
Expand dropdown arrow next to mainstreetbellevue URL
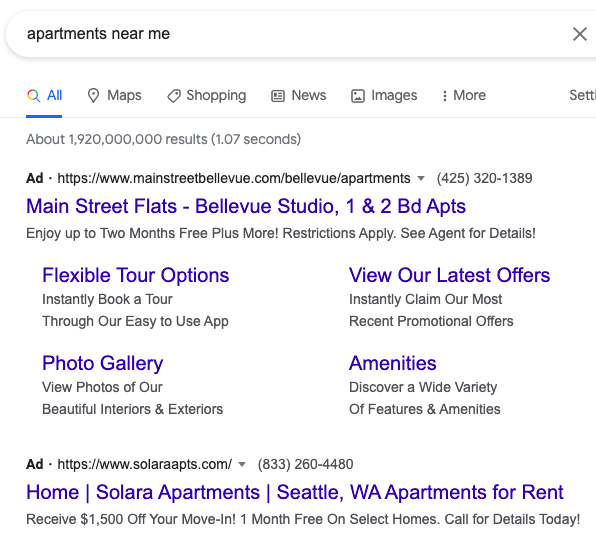point(421,178)
